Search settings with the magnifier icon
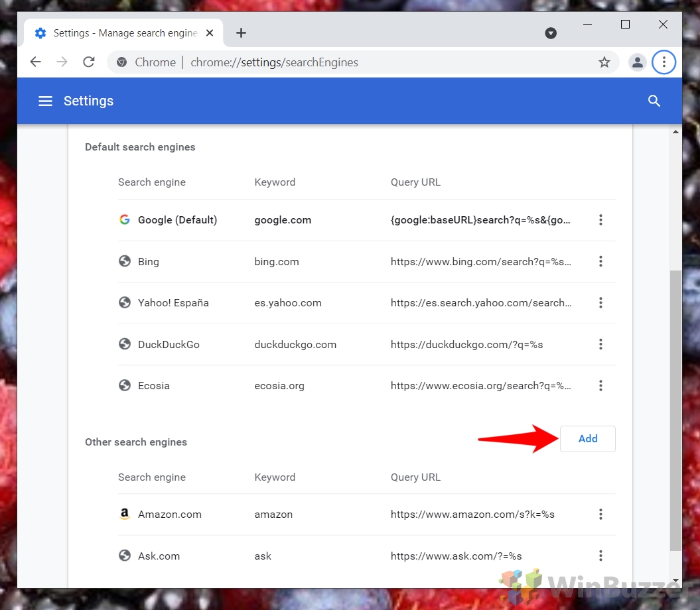The width and height of the screenshot is (700, 610). (x=654, y=101)
